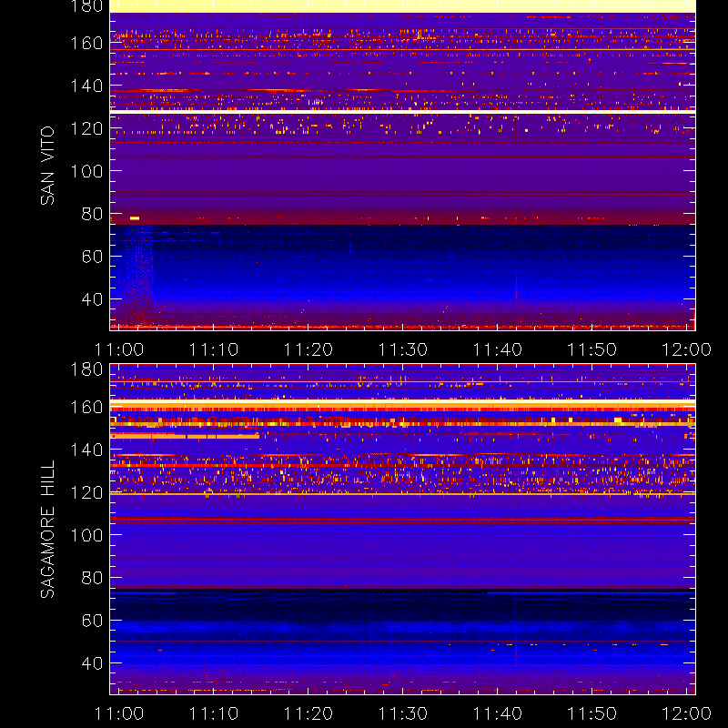This screenshot has width=728, height=728.
Task: Click the 60 frequency label on Sagamore Hill axis
Action: [92, 621]
